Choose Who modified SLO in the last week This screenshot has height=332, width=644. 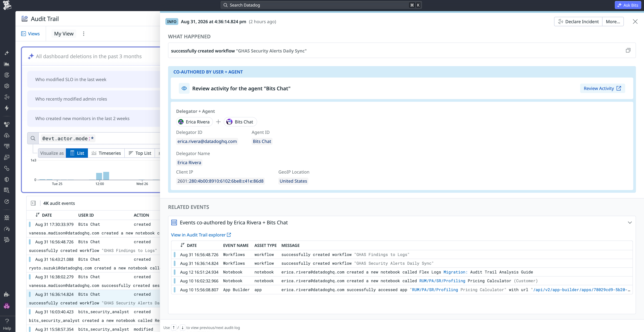click(94, 79)
